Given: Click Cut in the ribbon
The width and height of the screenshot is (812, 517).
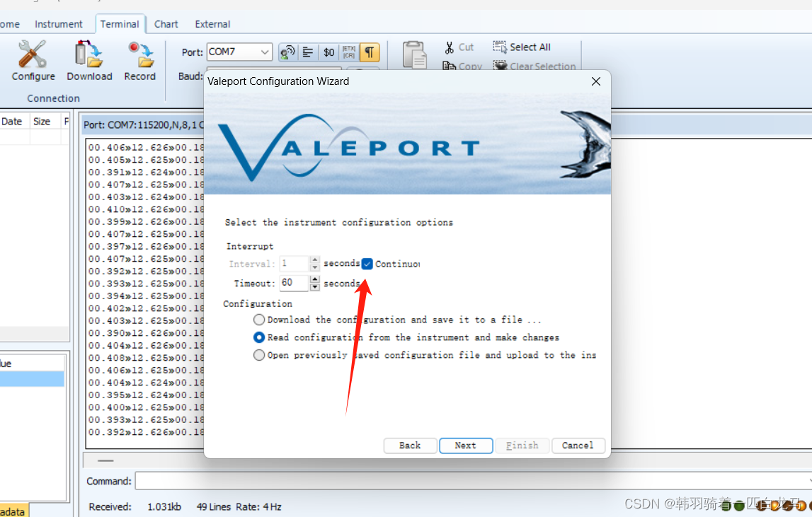Looking at the screenshot, I should click(459, 47).
